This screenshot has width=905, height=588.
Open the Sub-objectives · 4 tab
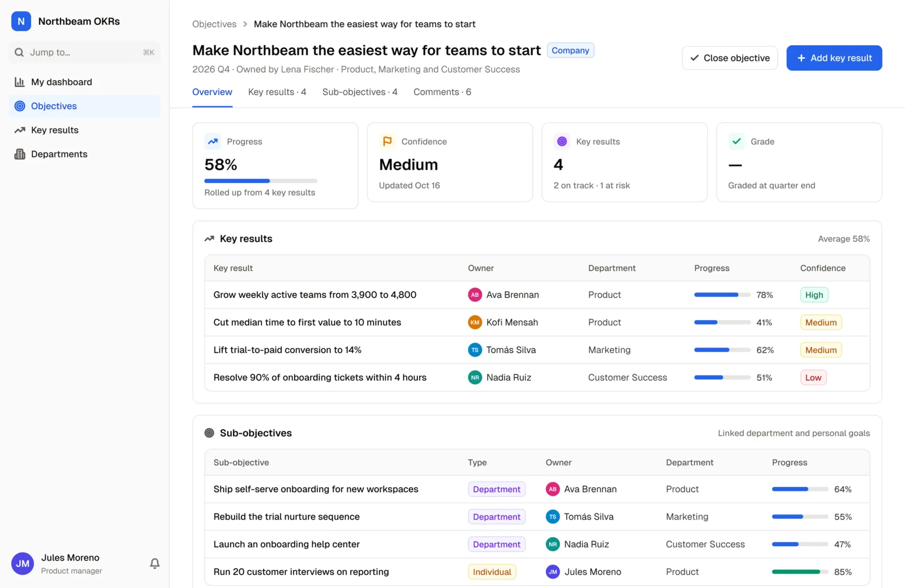click(x=360, y=92)
